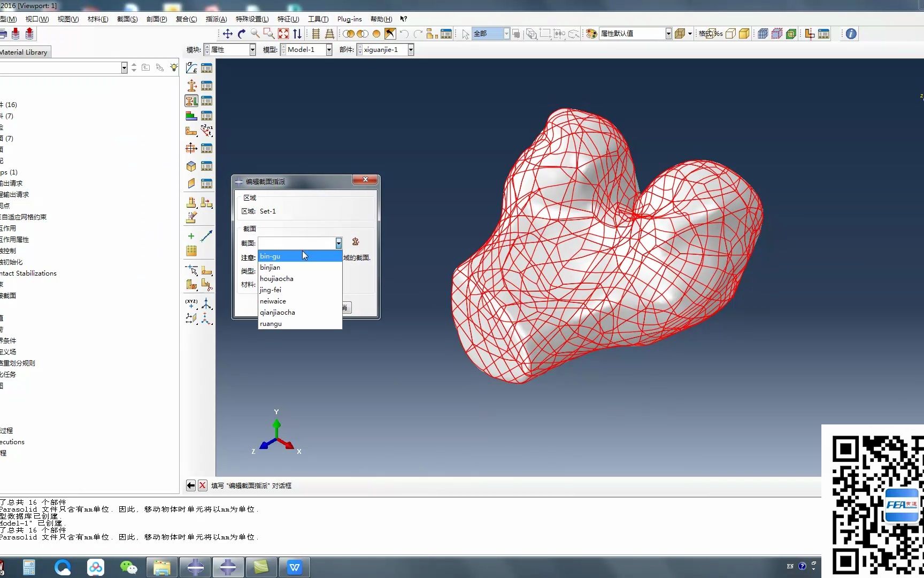Open the 材料(E) menu
The height and width of the screenshot is (578, 924).
tap(98, 19)
